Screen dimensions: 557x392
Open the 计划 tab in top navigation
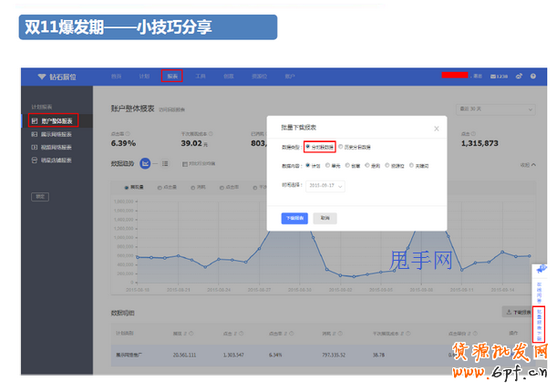(x=144, y=77)
